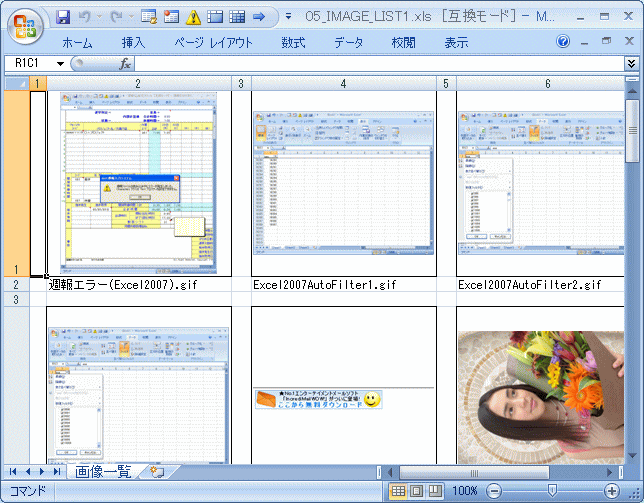The height and width of the screenshot is (503, 644).
Task: Click the vertical scrollbar down arrow
Action: point(632,456)
